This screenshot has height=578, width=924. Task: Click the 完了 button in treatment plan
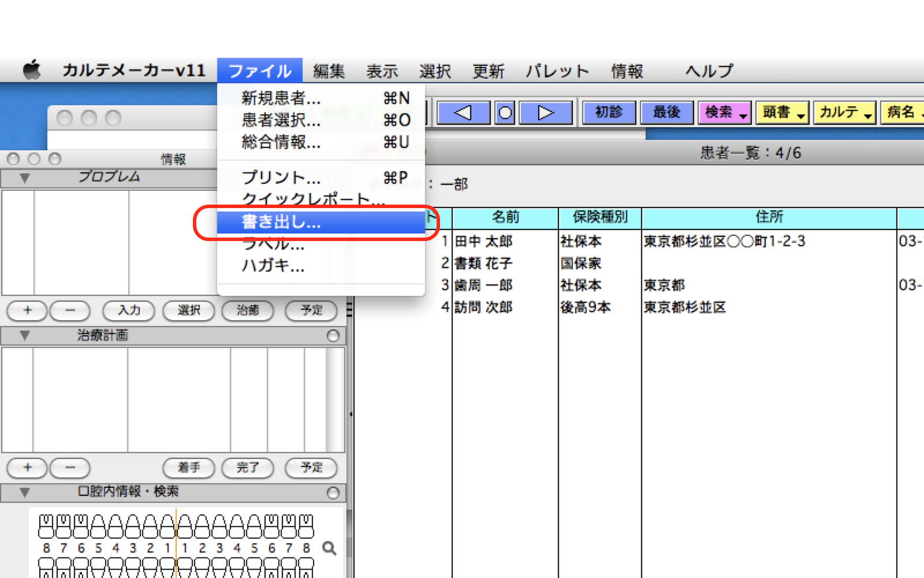point(248,467)
